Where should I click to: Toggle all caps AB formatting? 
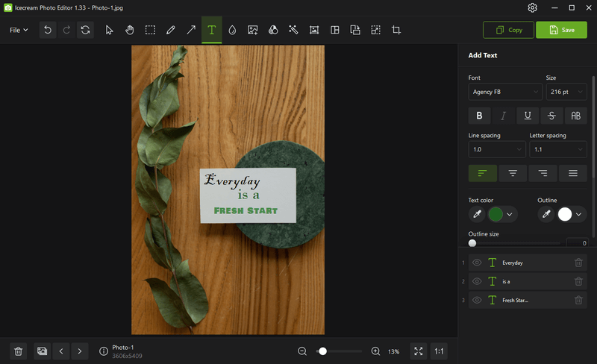(x=575, y=116)
